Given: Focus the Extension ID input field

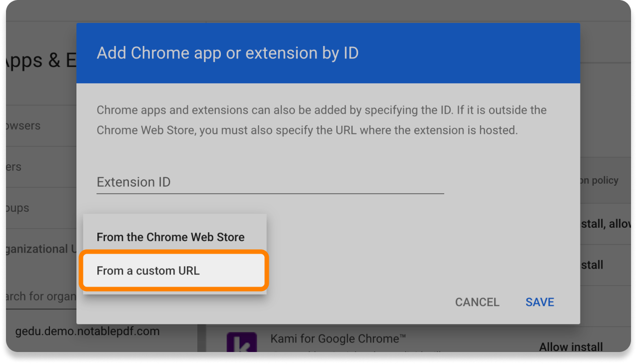Looking at the screenshot, I should click(270, 182).
